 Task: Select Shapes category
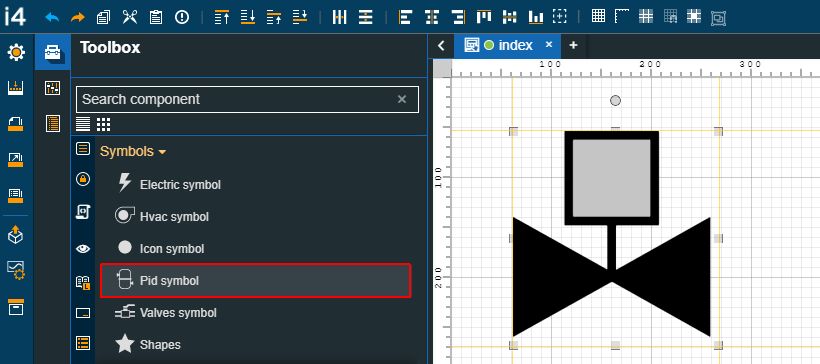point(149,345)
